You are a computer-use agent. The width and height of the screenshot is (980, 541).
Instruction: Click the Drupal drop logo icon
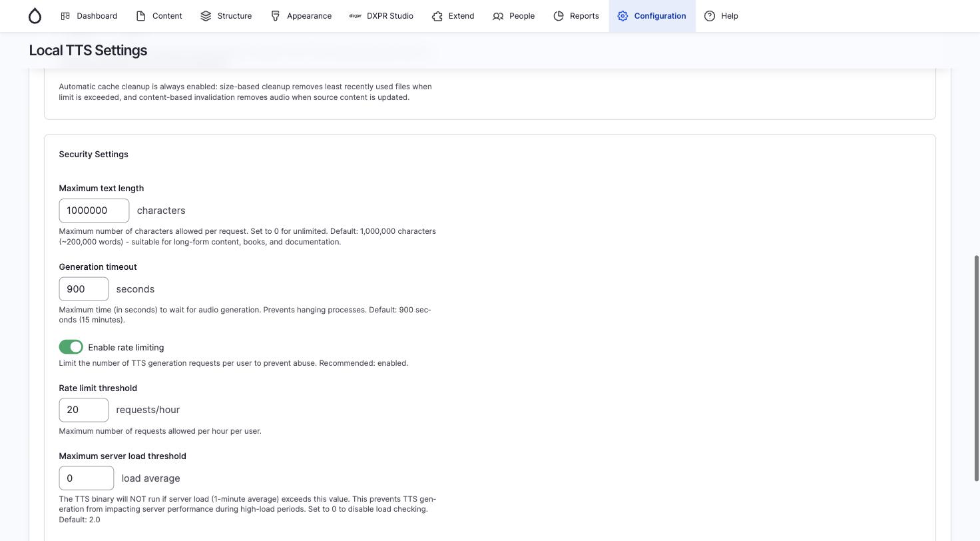[x=35, y=16]
